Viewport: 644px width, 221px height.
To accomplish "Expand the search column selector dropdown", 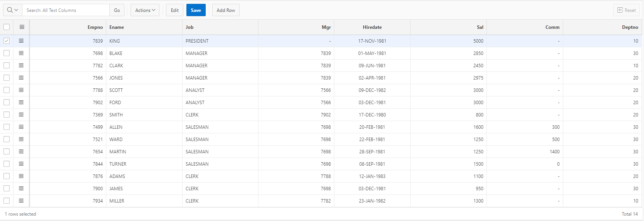I will (x=12, y=10).
